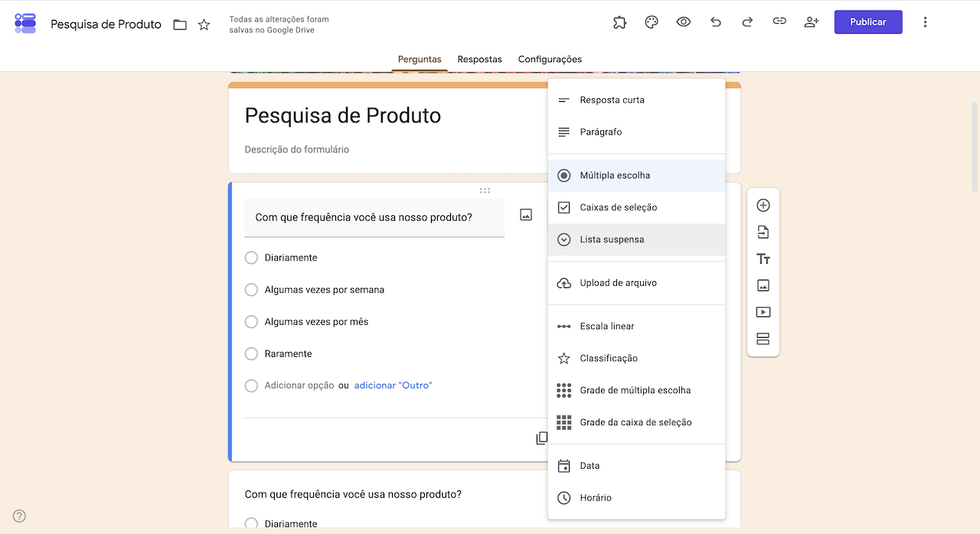Import questions from side toolbar

[763, 232]
